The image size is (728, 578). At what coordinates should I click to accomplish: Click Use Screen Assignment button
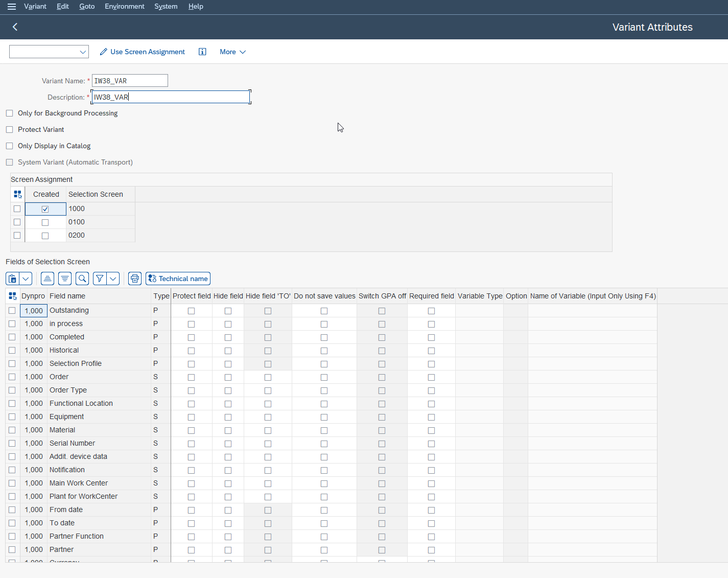[142, 52]
